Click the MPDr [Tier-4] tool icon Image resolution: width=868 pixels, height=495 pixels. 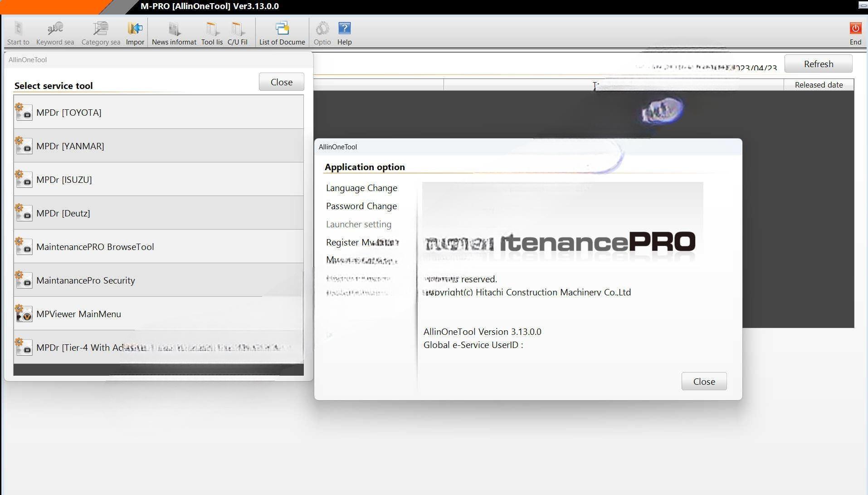click(24, 347)
